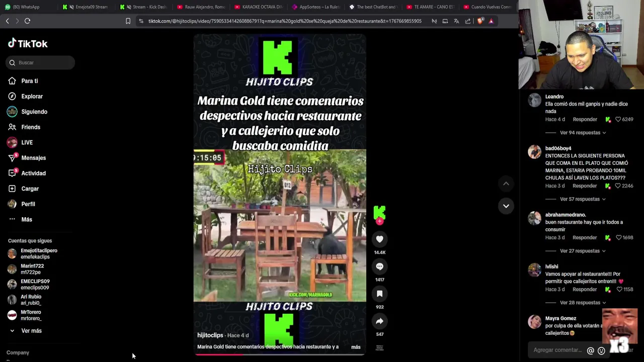Expand video caption with más
Screen dimensions: 644x362
356,347
